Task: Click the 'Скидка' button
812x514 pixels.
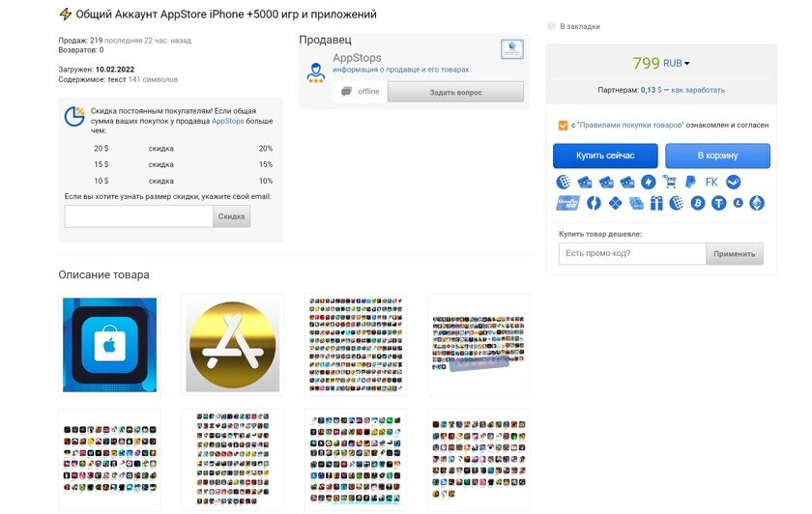Action: pos(231,216)
